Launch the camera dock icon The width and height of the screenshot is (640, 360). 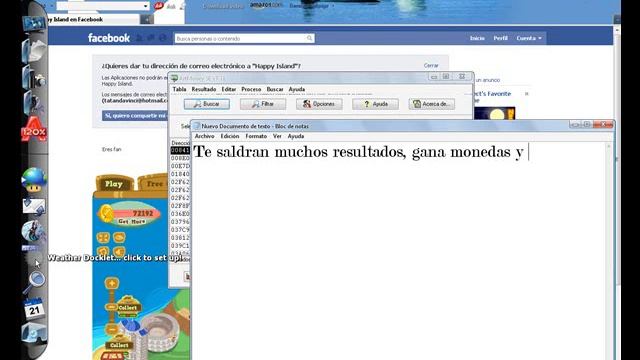34,78
